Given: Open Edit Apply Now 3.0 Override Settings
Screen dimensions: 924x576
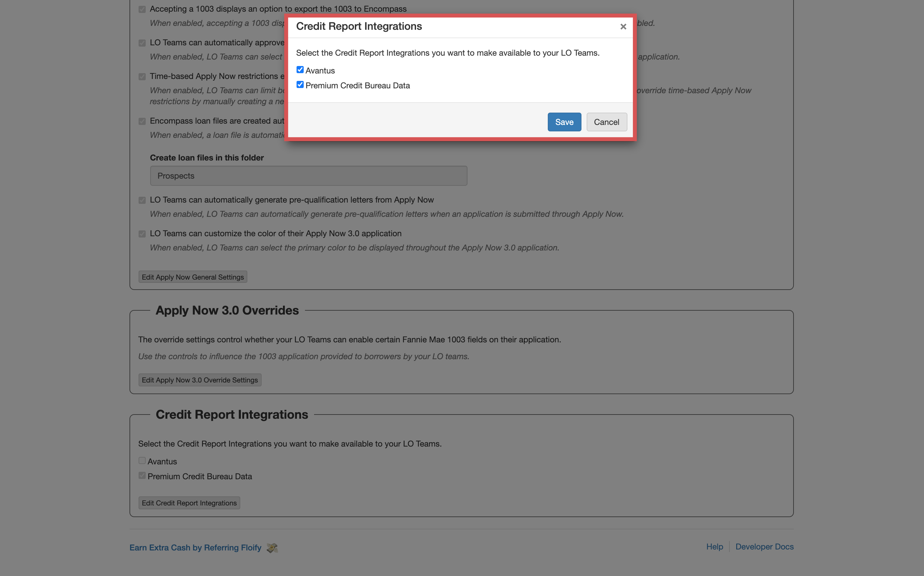Looking at the screenshot, I should (200, 380).
